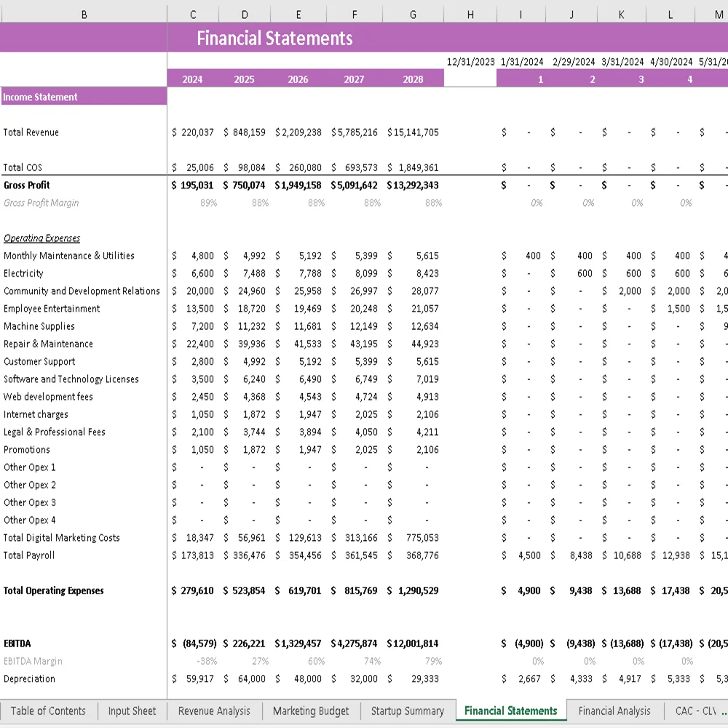Select the 2026 Total Payroll cell
This screenshot has height=728, width=728.
tap(299, 555)
